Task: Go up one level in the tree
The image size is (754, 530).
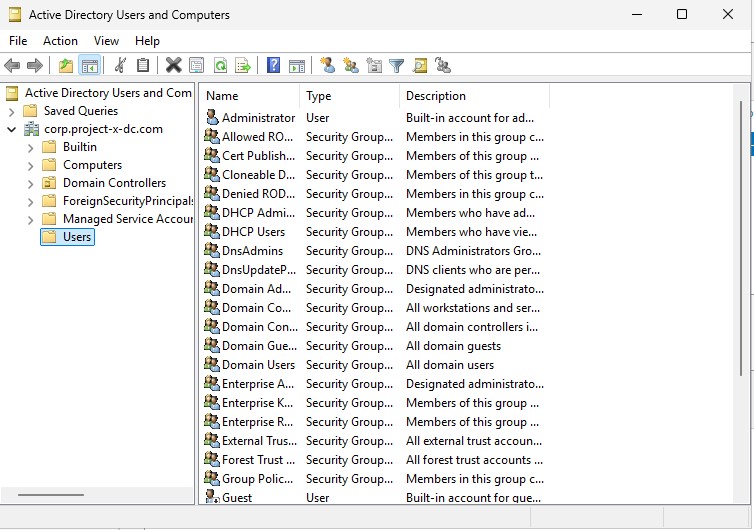Action: point(66,66)
